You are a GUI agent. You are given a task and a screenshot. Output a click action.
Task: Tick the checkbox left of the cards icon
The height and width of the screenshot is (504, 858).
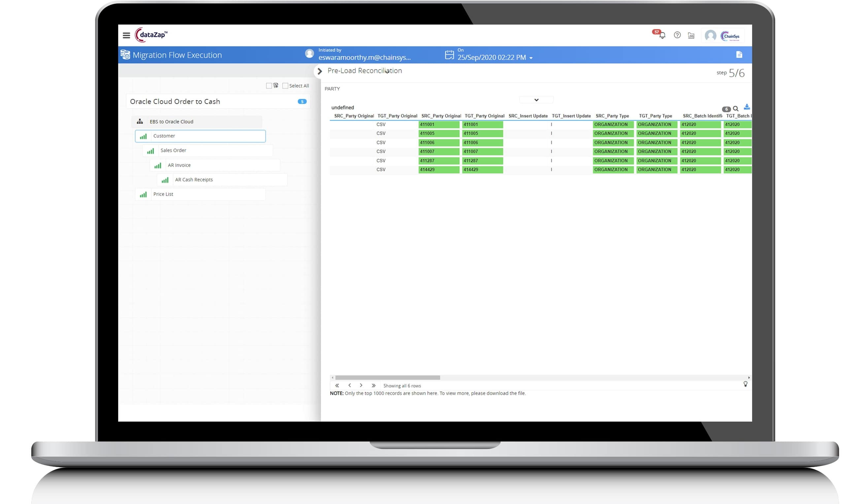pyautogui.click(x=269, y=85)
